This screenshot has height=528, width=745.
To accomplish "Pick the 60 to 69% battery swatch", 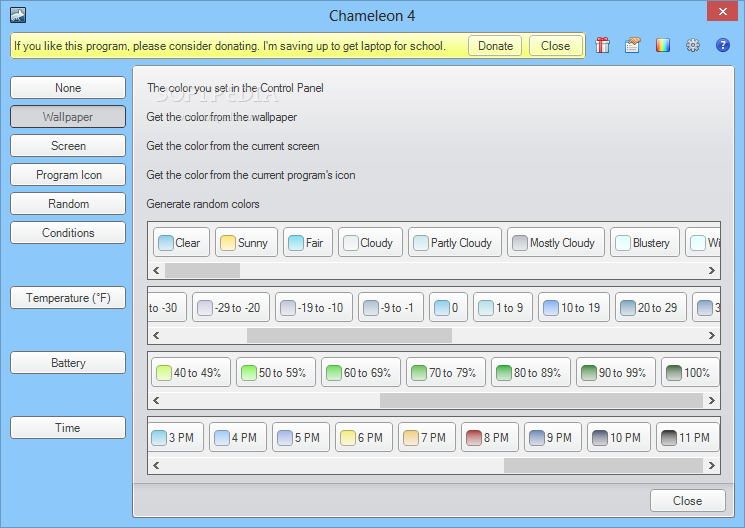I will (361, 373).
